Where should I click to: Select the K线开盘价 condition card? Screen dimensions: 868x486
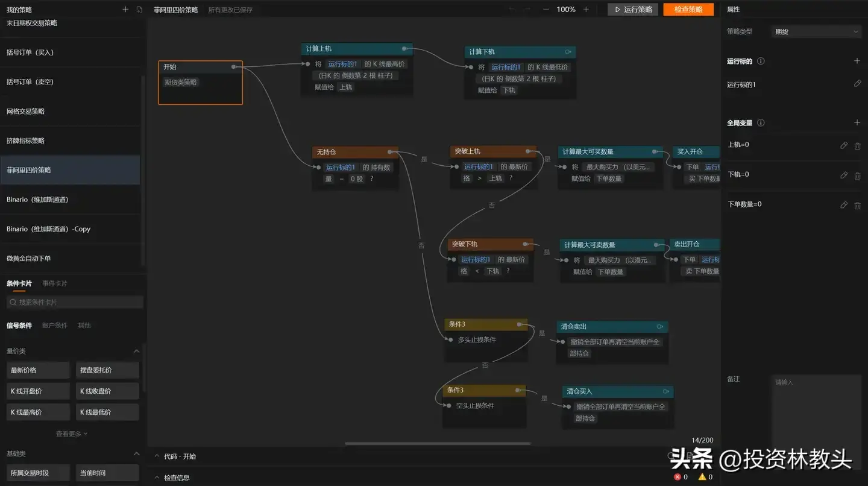pos(39,391)
